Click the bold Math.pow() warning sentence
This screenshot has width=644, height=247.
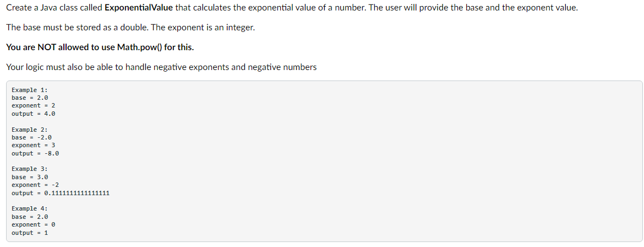point(100,47)
